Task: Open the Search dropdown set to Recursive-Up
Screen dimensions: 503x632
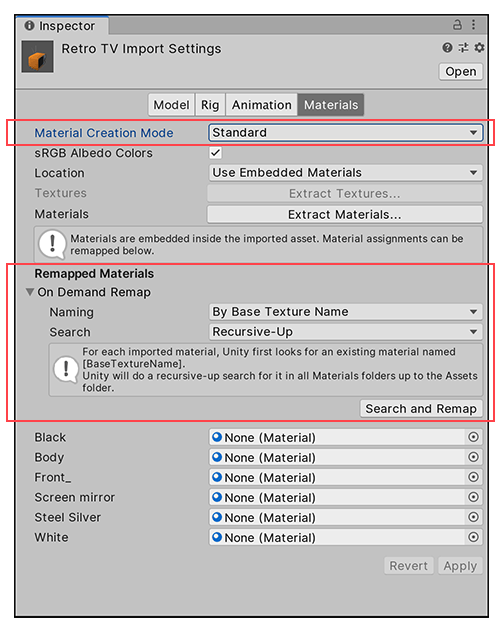Action: [x=345, y=332]
